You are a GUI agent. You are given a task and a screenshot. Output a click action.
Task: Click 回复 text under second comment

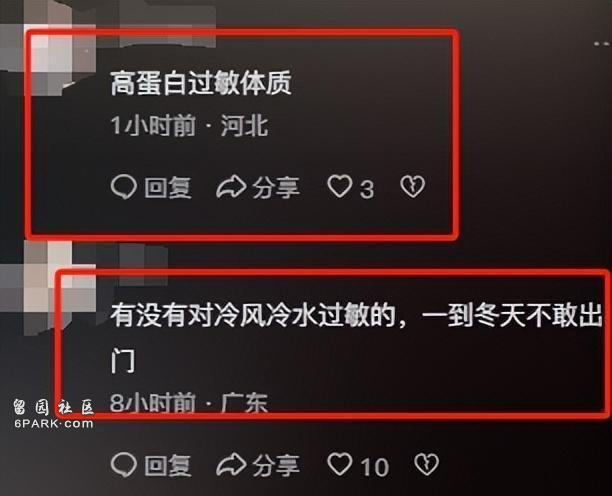click(168, 465)
